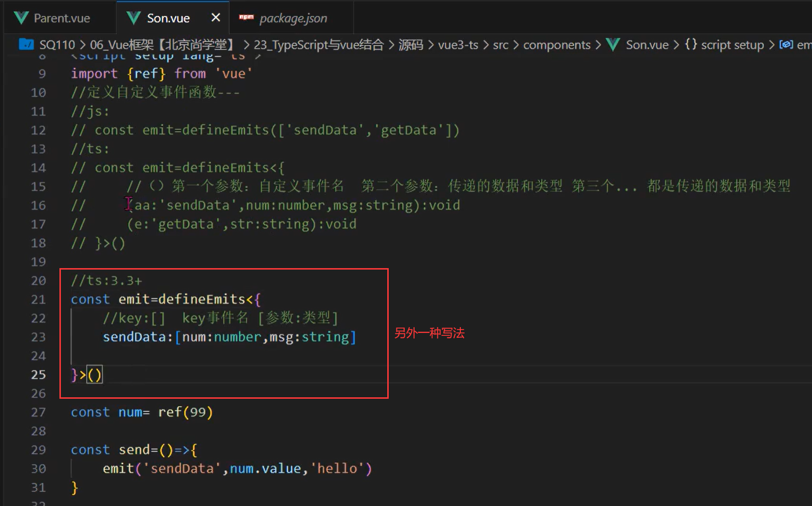Screen dimensions: 812x506
Task: Click the Vue icon in breadcrumb path
Action: click(613, 45)
